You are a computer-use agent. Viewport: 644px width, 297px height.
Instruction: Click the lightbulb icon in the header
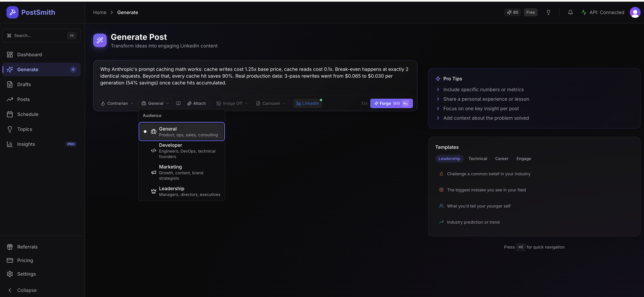pyautogui.click(x=548, y=12)
